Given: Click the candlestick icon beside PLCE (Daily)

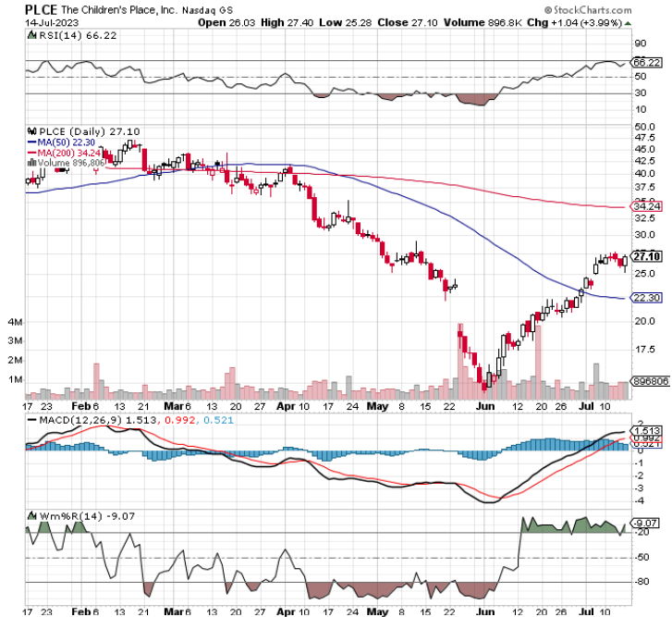Looking at the screenshot, I should pos(31,131).
